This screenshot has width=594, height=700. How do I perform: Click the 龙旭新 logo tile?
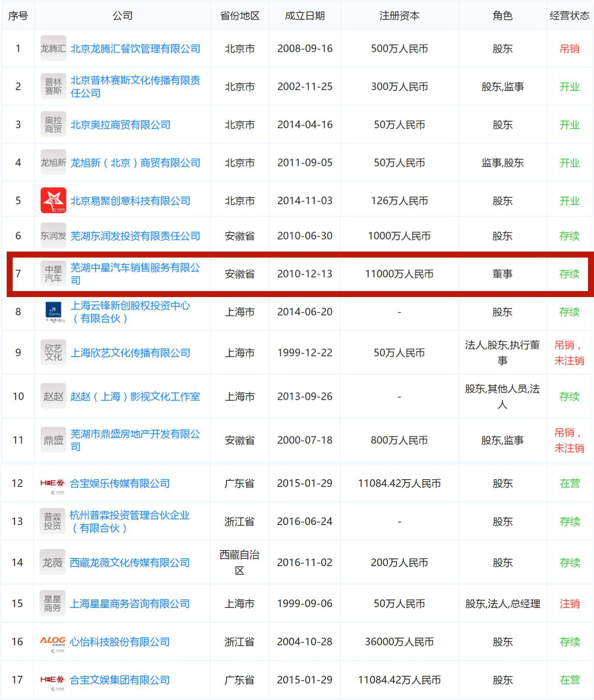(53, 162)
